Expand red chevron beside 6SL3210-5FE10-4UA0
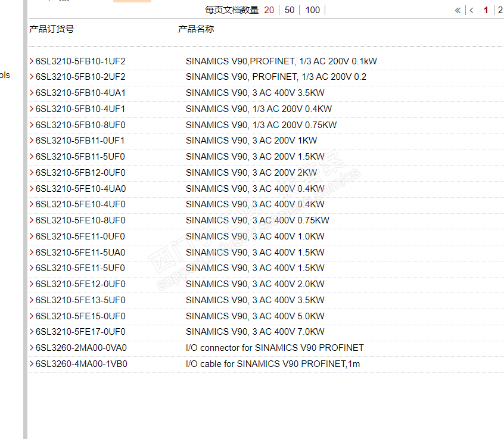The image size is (504, 439). coord(32,188)
